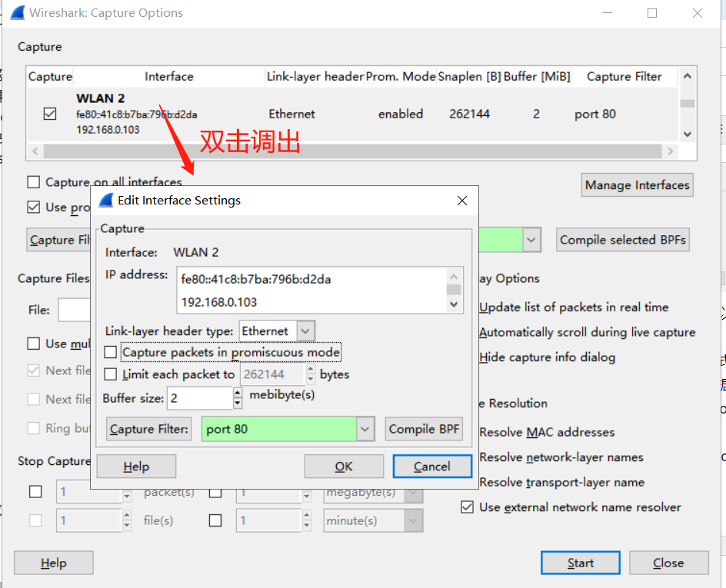Decrease the Buffer size stepper
726x588 pixels.
click(x=238, y=404)
